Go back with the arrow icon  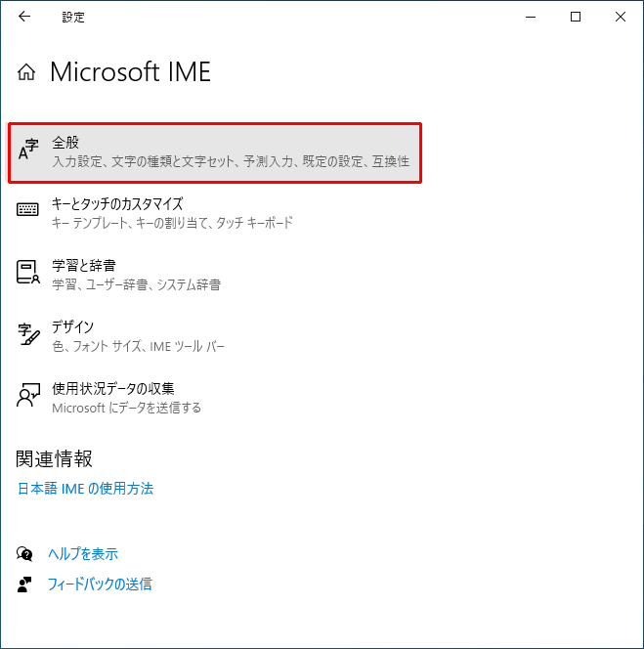click(x=24, y=17)
